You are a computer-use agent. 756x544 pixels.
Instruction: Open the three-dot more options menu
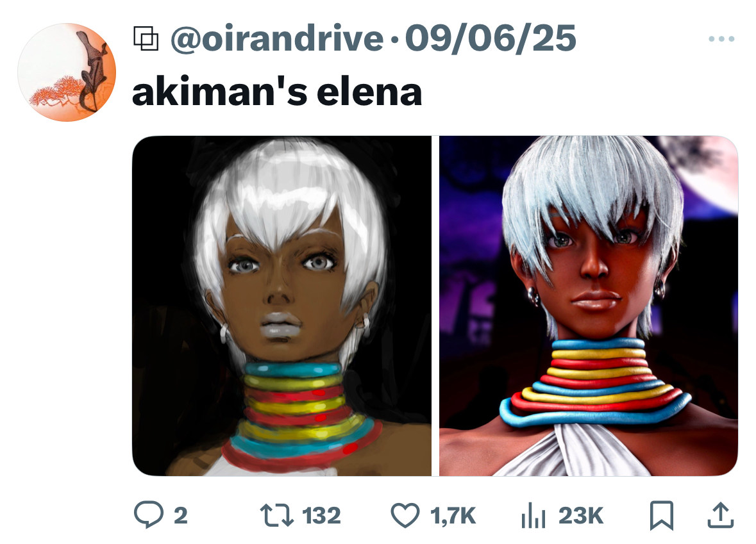[x=721, y=38]
